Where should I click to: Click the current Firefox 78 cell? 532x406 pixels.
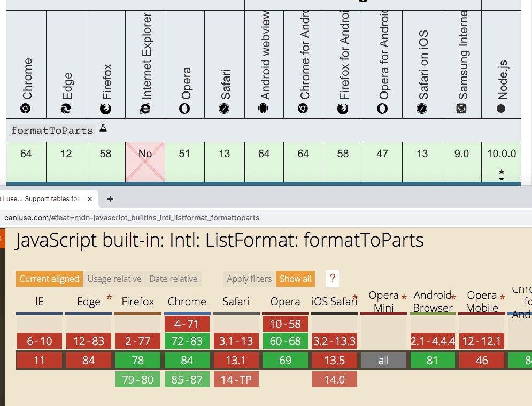138,360
